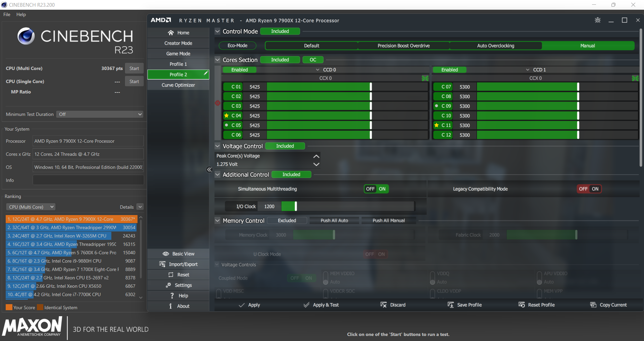Click the CCD 1 core link icon
Viewport: 644px width, 341px height.
[635, 78]
